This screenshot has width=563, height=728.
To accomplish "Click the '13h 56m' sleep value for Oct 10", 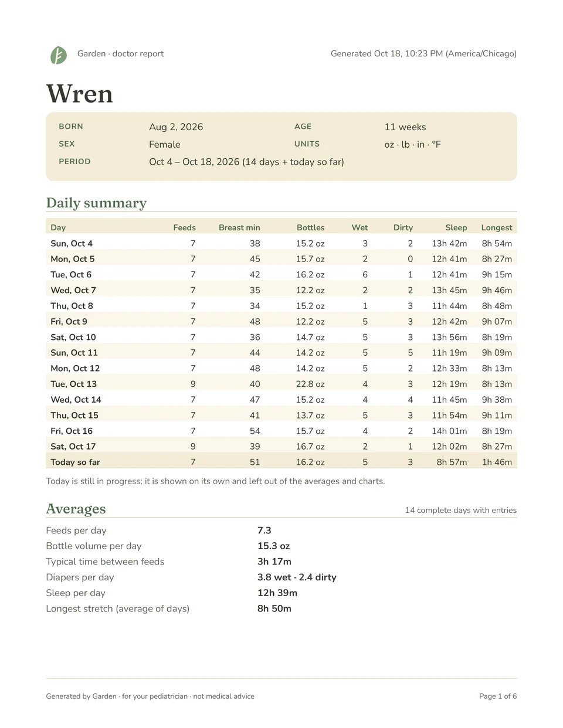I will pyautogui.click(x=450, y=337).
